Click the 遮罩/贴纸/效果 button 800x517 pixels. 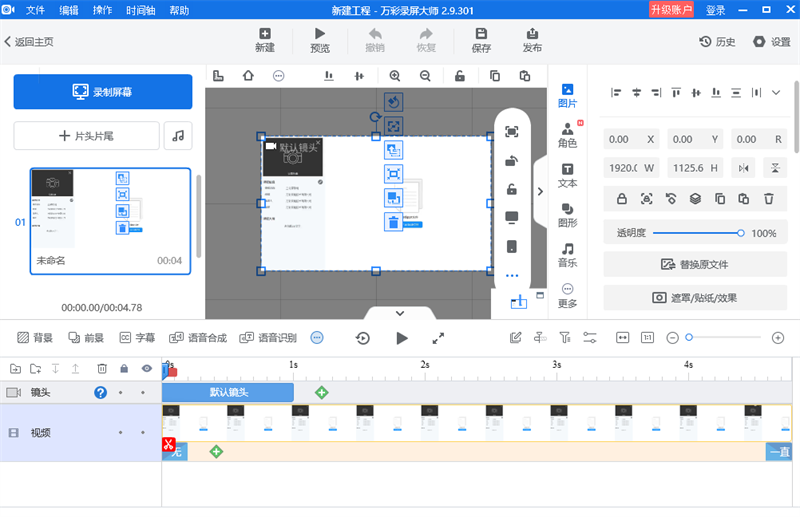695,298
